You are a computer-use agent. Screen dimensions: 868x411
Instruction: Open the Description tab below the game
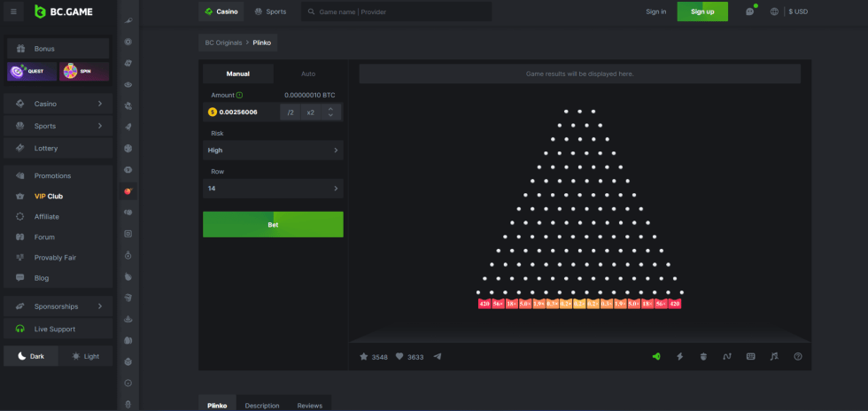click(x=261, y=405)
